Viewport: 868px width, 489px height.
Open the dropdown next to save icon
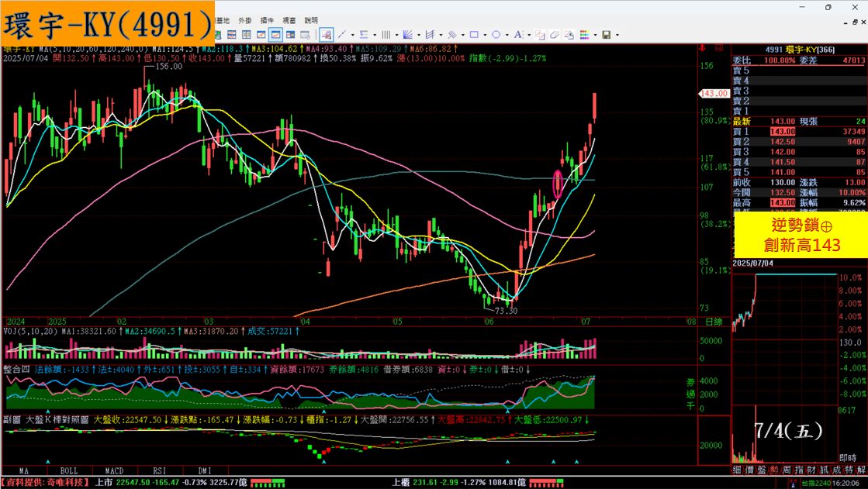pyautogui.click(x=617, y=35)
